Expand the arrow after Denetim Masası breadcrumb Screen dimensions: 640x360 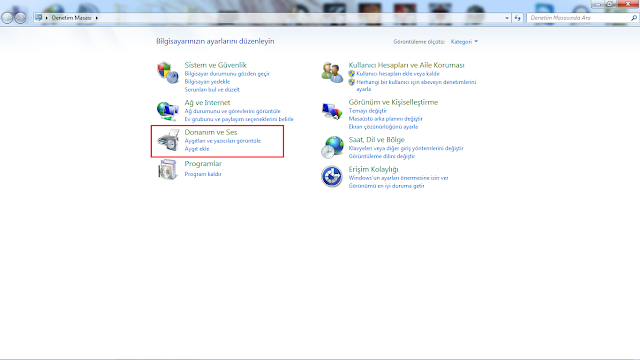point(97,18)
